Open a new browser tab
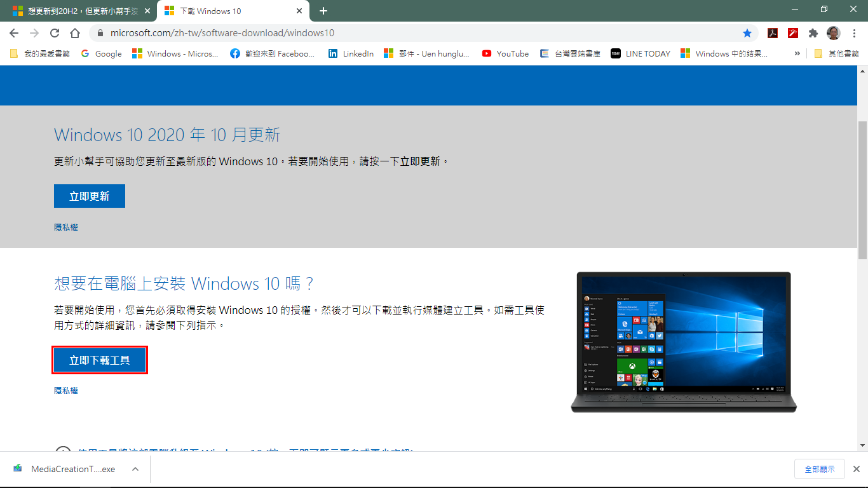 (x=323, y=11)
